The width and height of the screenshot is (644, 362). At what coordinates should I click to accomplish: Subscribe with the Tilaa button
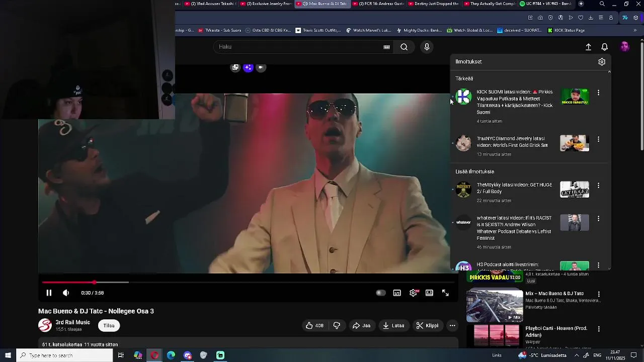109,325
